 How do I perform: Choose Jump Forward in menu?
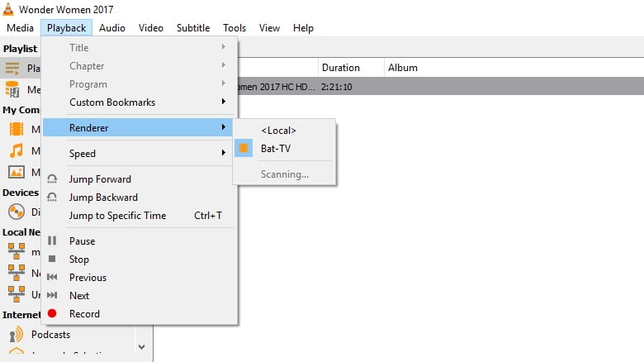coord(140,179)
